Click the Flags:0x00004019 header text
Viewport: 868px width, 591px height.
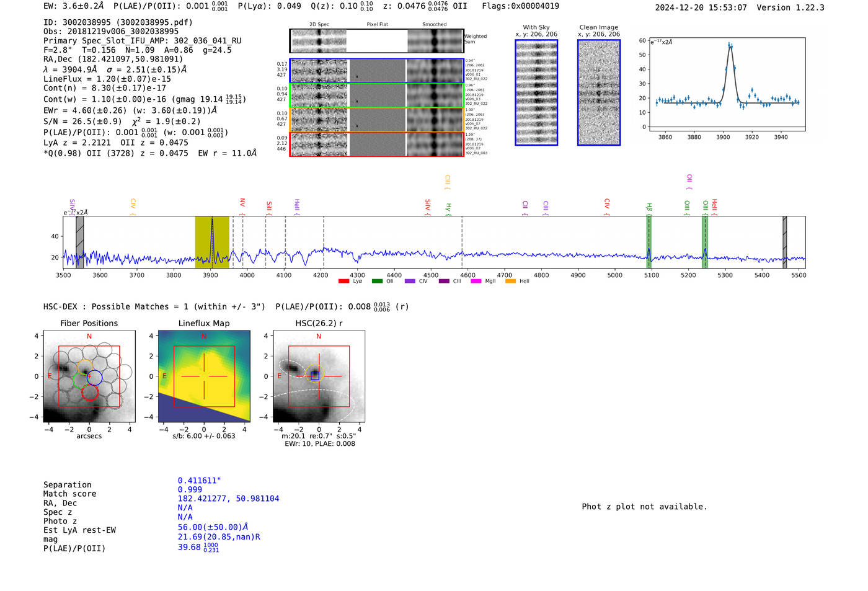[x=520, y=6]
